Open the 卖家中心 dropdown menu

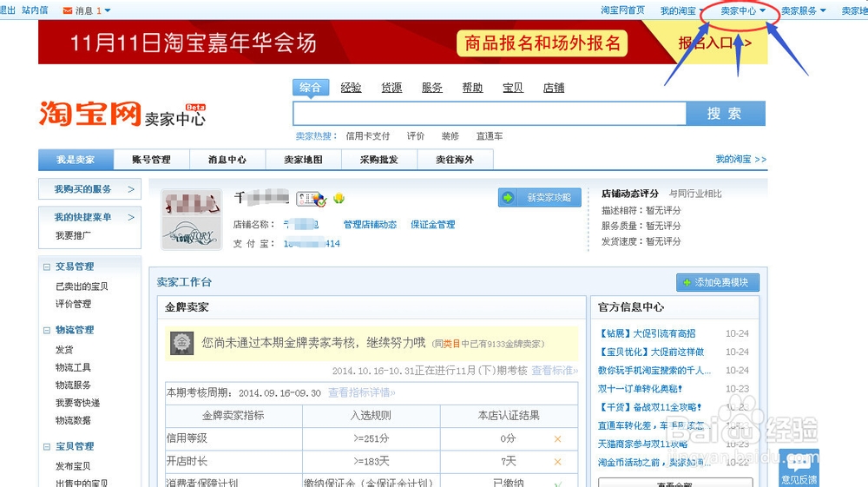(743, 10)
